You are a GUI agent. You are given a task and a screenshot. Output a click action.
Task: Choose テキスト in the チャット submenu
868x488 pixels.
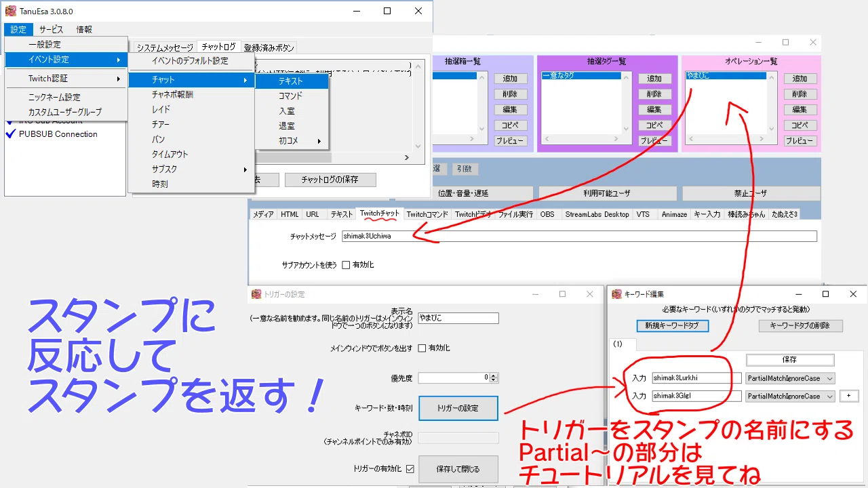pos(292,81)
